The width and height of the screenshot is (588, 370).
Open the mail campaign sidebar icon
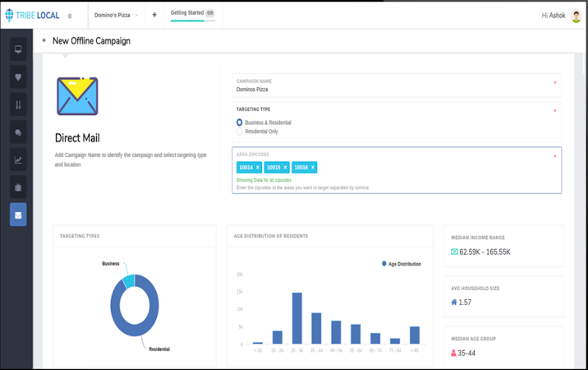pos(18,215)
